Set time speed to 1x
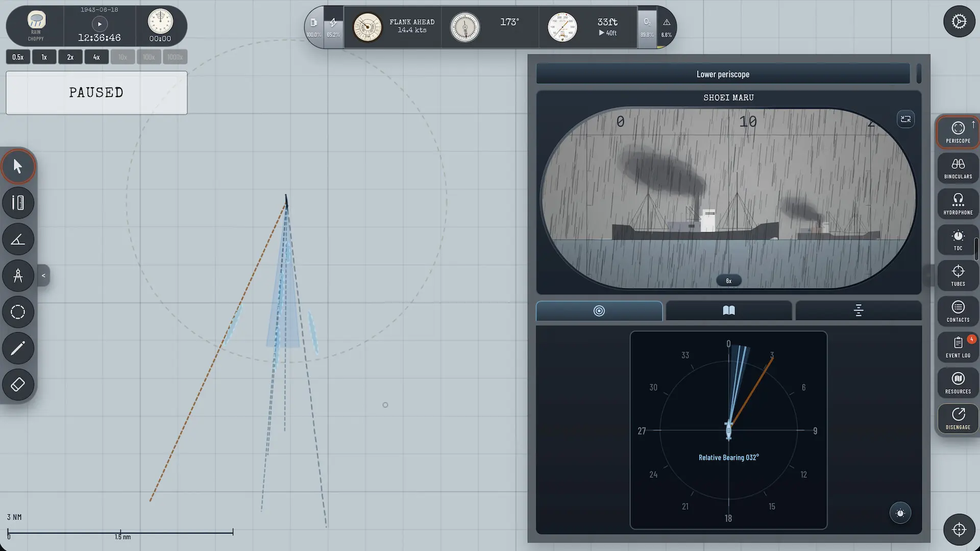Screen dimensions: 980x551 [44, 57]
